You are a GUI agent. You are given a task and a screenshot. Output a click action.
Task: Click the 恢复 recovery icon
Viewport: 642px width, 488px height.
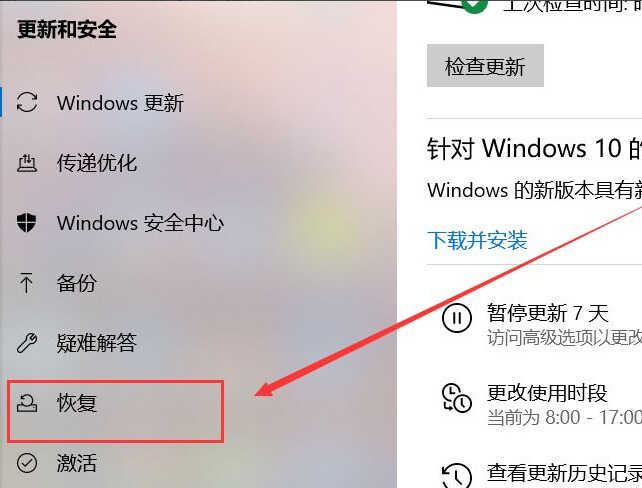[27, 403]
